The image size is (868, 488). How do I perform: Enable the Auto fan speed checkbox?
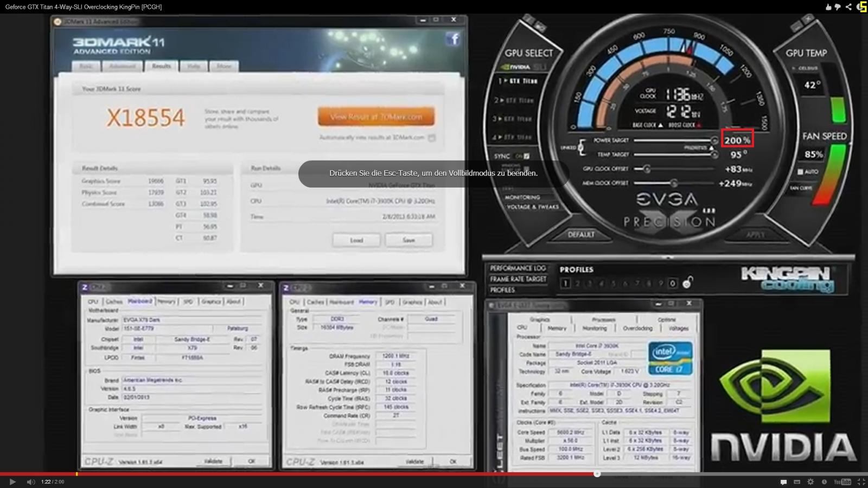[800, 172]
